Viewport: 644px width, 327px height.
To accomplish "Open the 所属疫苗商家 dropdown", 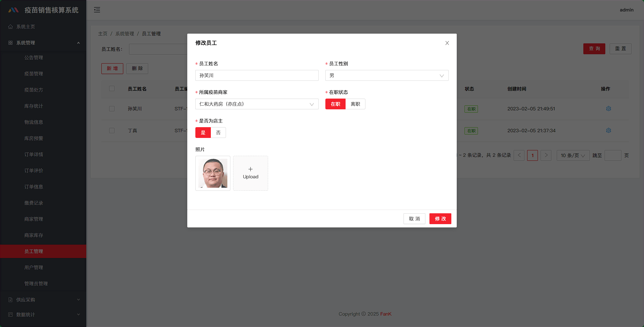I will coord(257,104).
